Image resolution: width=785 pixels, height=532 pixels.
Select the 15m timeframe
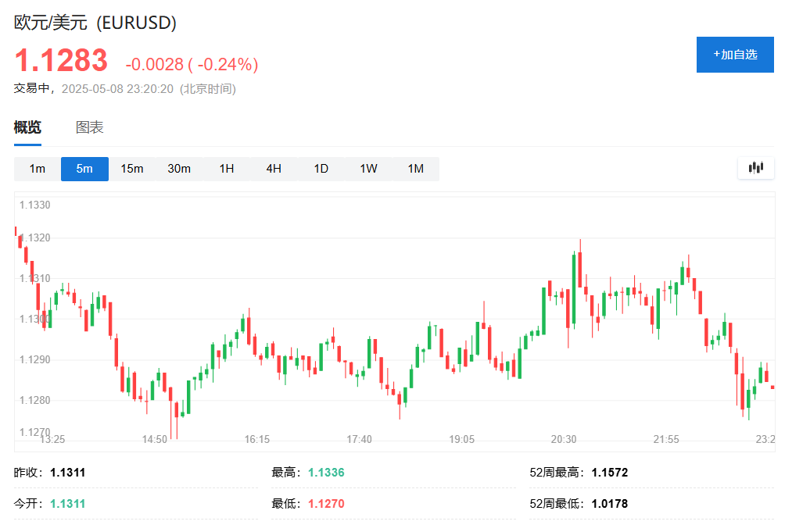click(x=132, y=169)
